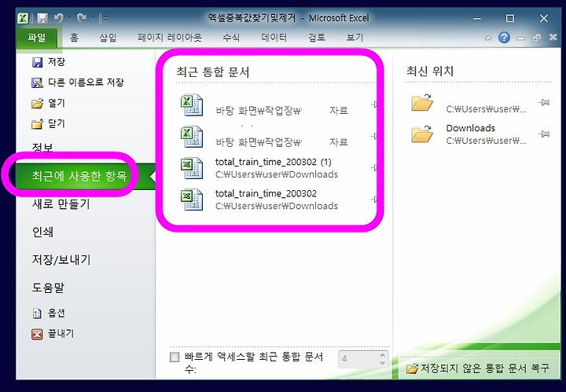Image resolution: width=566 pixels, height=392 pixels.
Task: Click the Downloads folder name
Action: coord(470,128)
